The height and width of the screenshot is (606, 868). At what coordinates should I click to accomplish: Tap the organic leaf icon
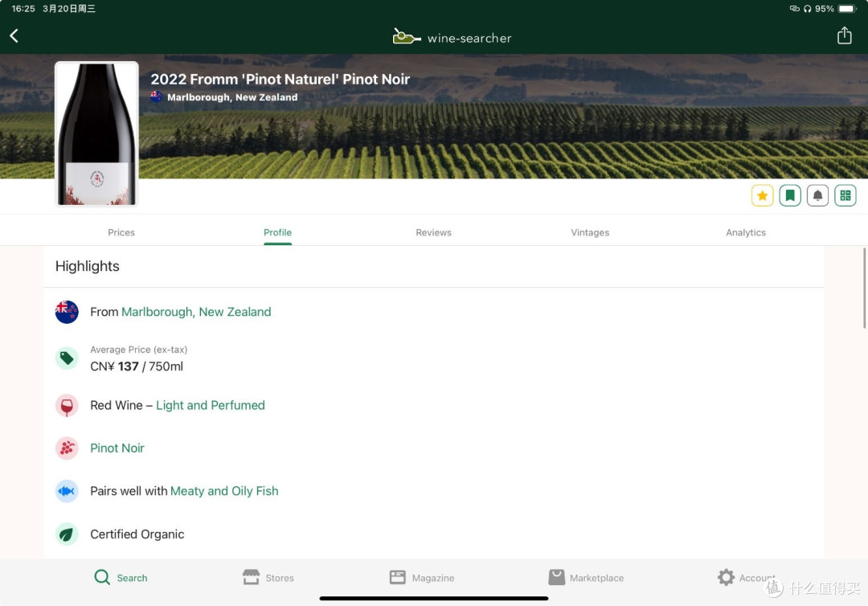tap(67, 534)
